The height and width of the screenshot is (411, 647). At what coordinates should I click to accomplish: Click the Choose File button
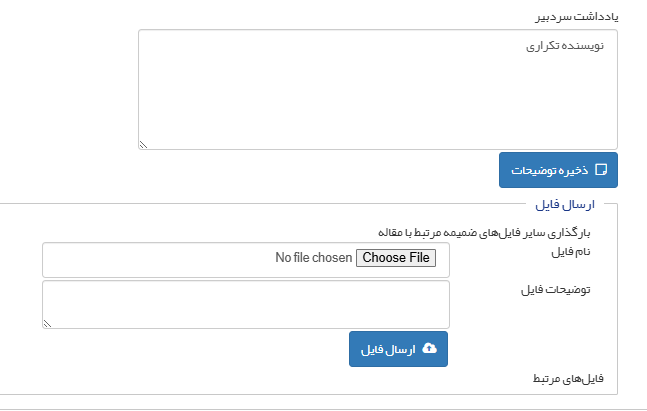[x=396, y=258]
